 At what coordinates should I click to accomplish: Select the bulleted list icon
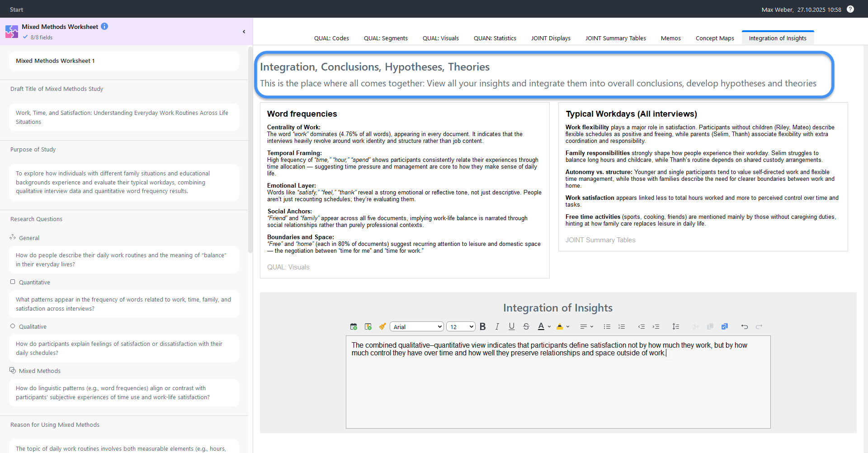607,326
